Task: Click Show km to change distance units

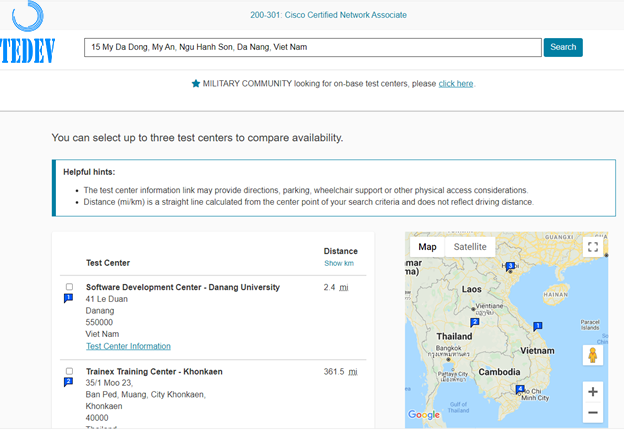Action: click(339, 263)
